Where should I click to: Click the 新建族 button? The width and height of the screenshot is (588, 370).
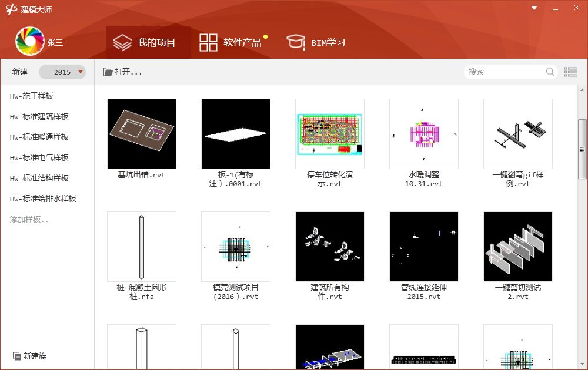pos(29,356)
